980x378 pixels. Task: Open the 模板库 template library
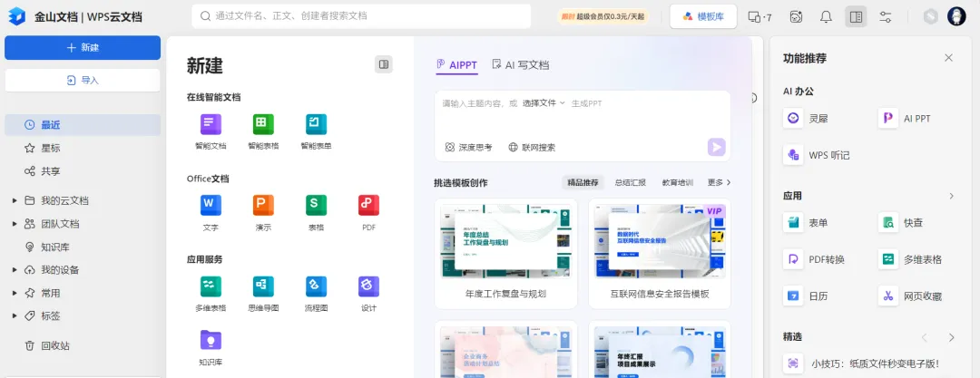(x=703, y=17)
